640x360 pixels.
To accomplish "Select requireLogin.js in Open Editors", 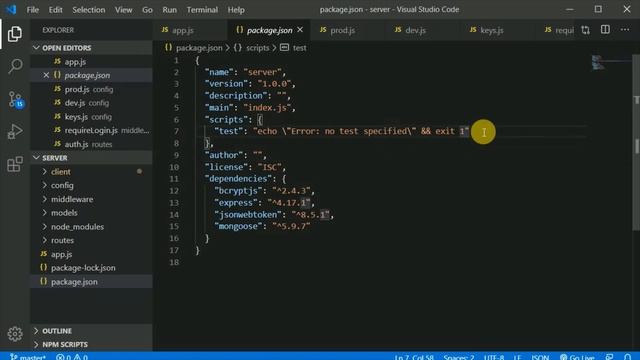I will pos(91,130).
